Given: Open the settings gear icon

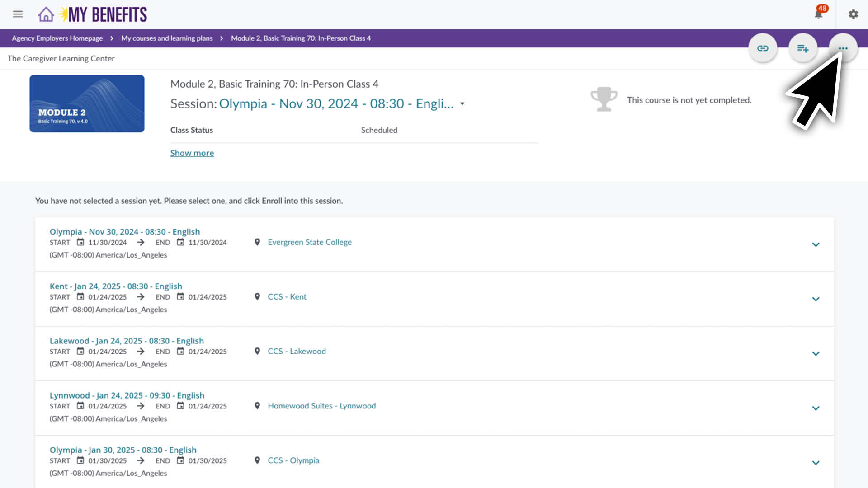Looking at the screenshot, I should click(853, 14).
